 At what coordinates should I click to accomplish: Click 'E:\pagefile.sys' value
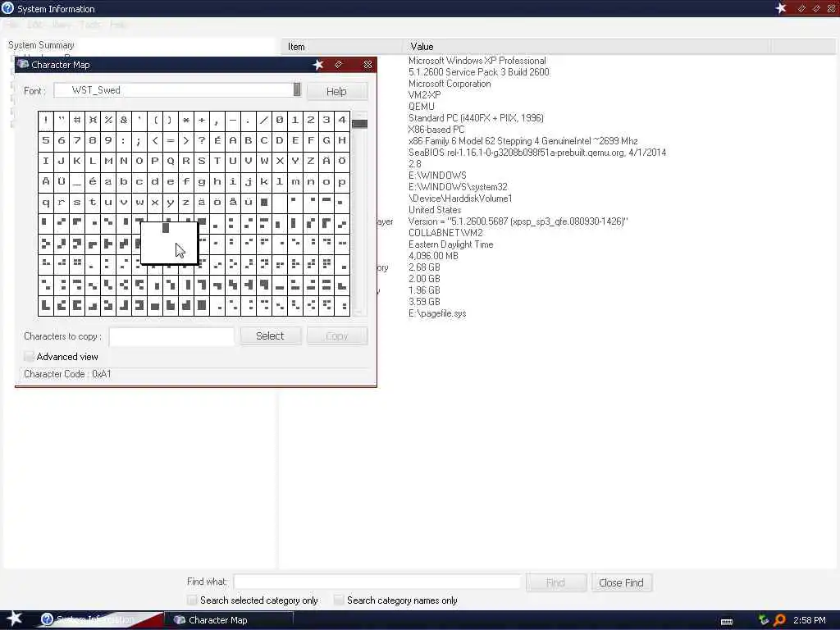437,313
